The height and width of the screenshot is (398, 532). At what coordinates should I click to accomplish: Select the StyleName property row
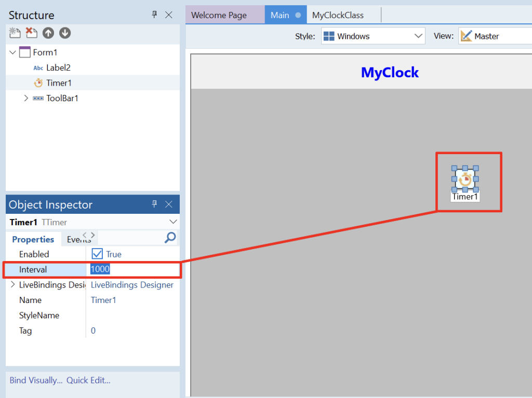92,315
